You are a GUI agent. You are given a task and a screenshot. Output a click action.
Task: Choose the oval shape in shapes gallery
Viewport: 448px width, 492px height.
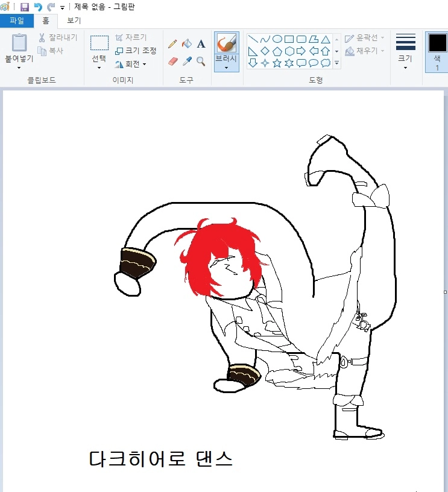coord(277,39)
